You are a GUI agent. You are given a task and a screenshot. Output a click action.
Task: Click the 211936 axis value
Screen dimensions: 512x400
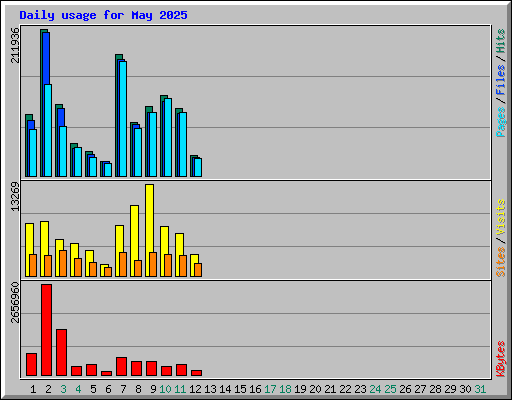click(x=15, y=45)
